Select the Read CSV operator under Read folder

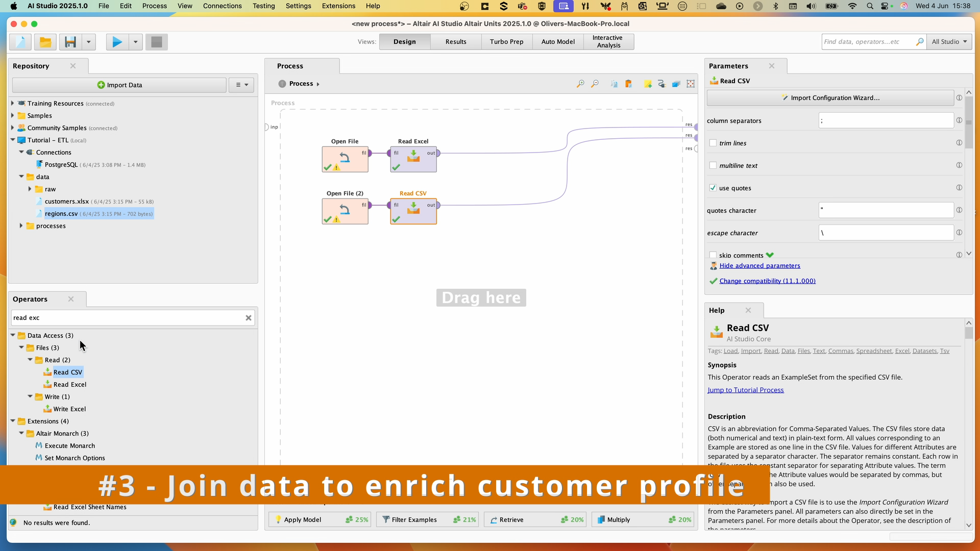point(68,372)
